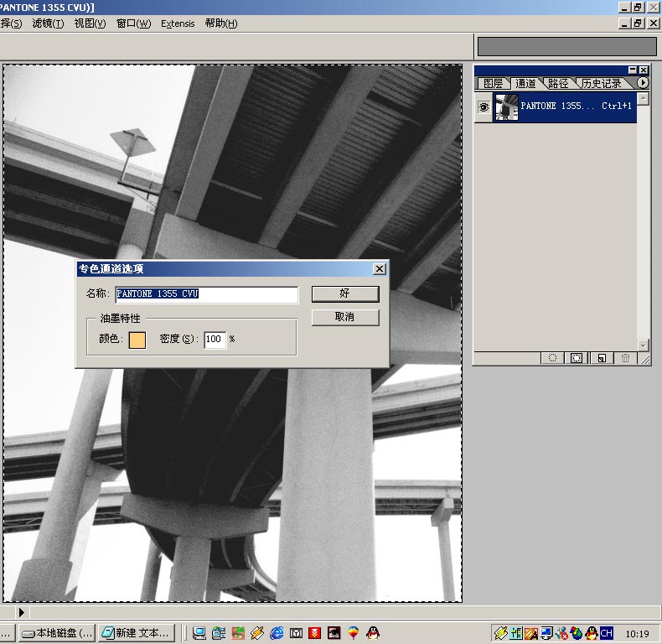
Task: Click the 密度 solidity value field
Action: tap(215, 340)
